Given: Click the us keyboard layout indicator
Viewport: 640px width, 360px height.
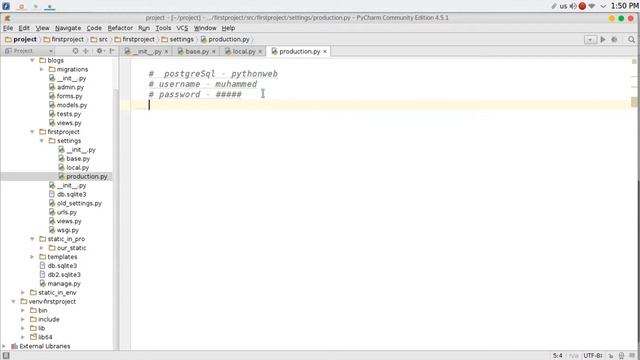Looking at the screenshot, I should point(563,6).
